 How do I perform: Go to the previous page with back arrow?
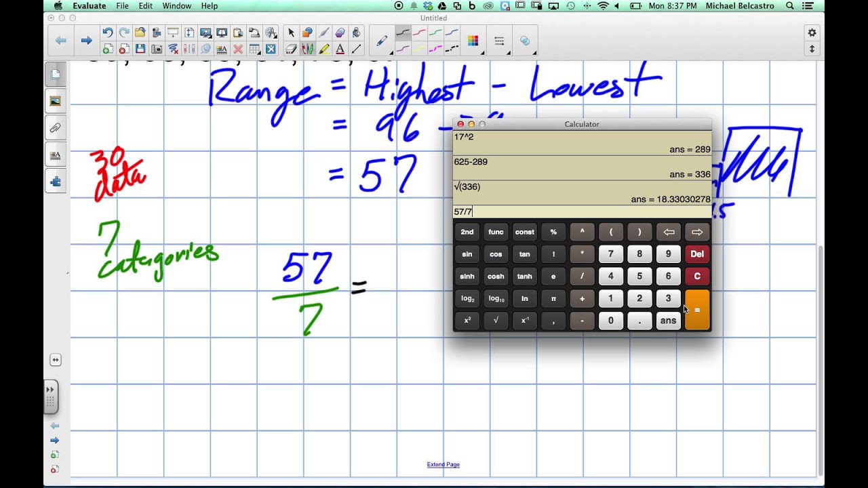(x=61, y=41)
